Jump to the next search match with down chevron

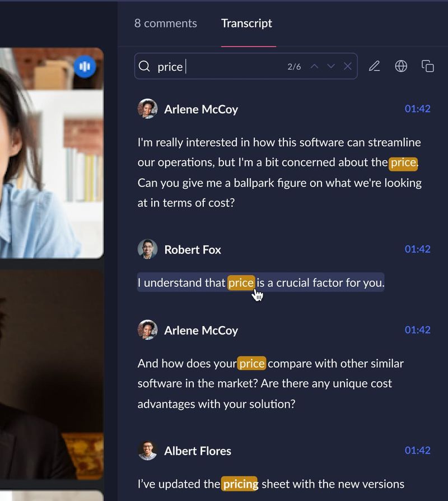tap(330, 66)
